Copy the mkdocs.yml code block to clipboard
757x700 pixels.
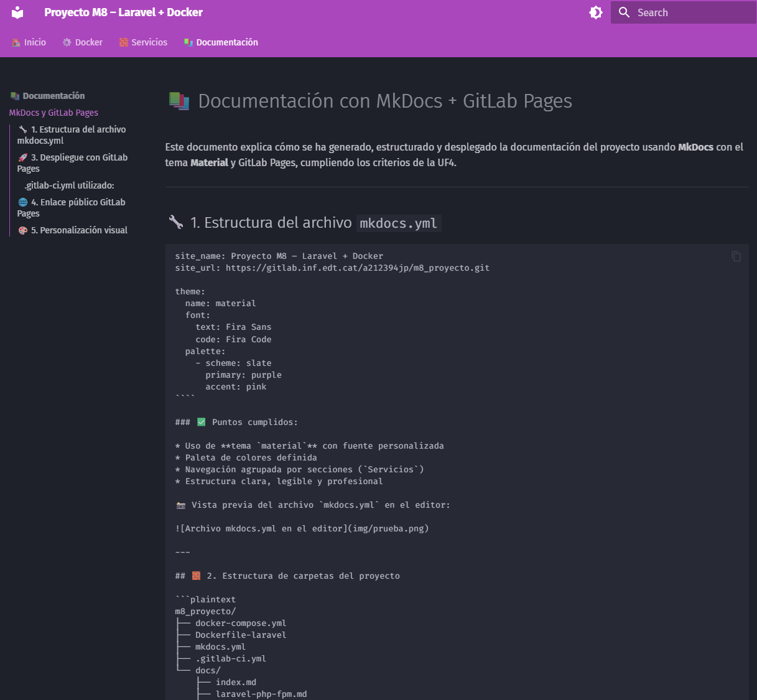pyautogui.click(x=736, y=256)
